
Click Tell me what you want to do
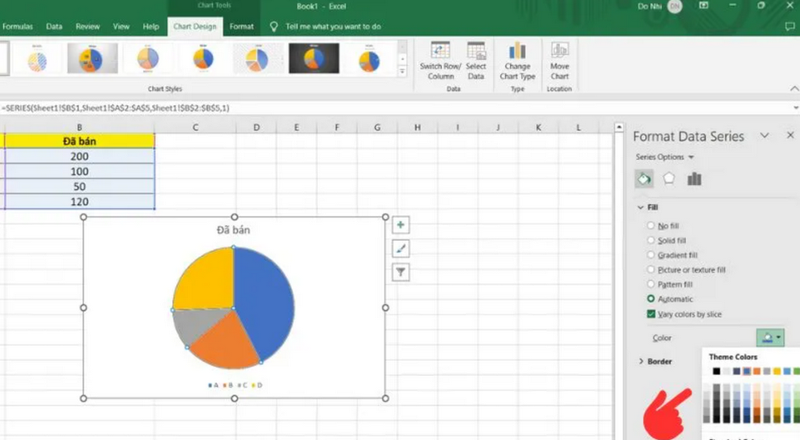point(333,27)
